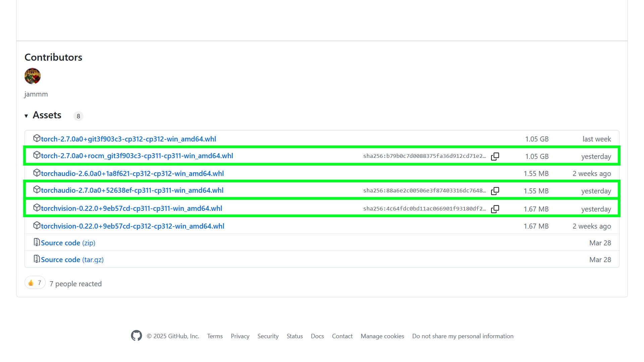Download torchaudio-2.7.0a0+52638ef-cp311 wheel
The image size is (644, 362).
[x=132, y=190]
